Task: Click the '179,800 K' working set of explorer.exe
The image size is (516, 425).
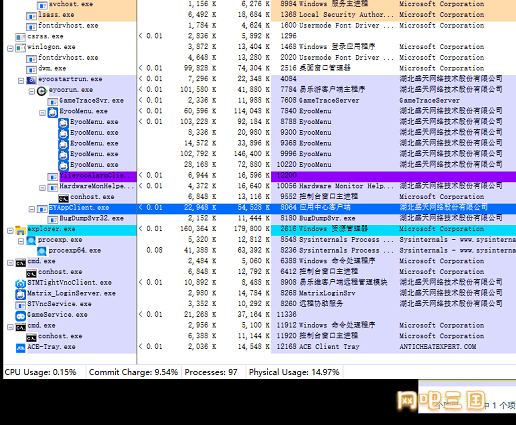Action: 251,229
